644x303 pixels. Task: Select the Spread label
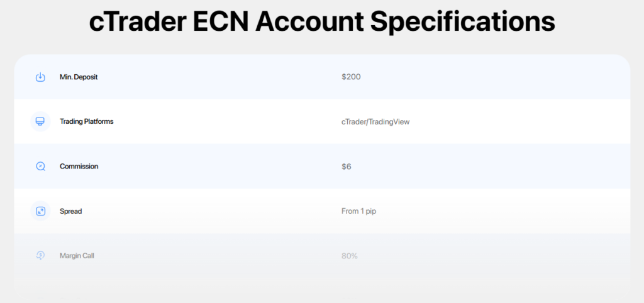coord(70,211)
